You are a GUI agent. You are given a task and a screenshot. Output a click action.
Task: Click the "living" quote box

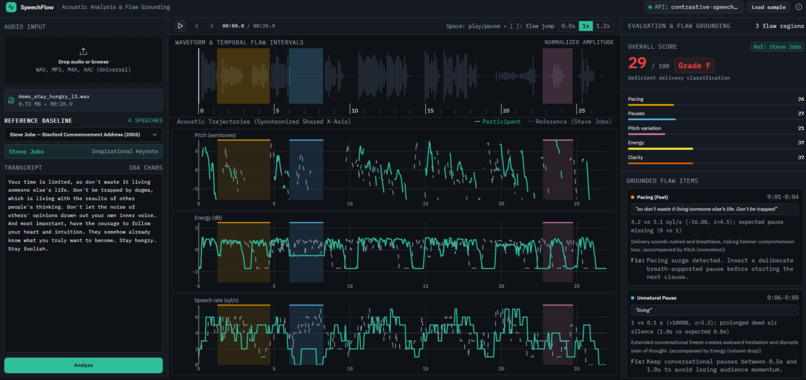tap(715, 311)
